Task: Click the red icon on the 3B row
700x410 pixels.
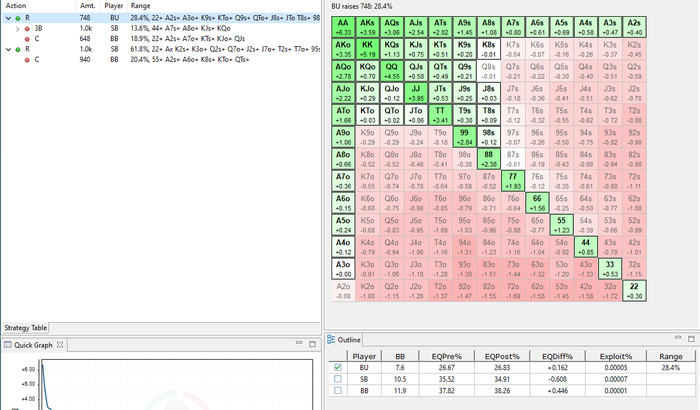Action: 27,29
